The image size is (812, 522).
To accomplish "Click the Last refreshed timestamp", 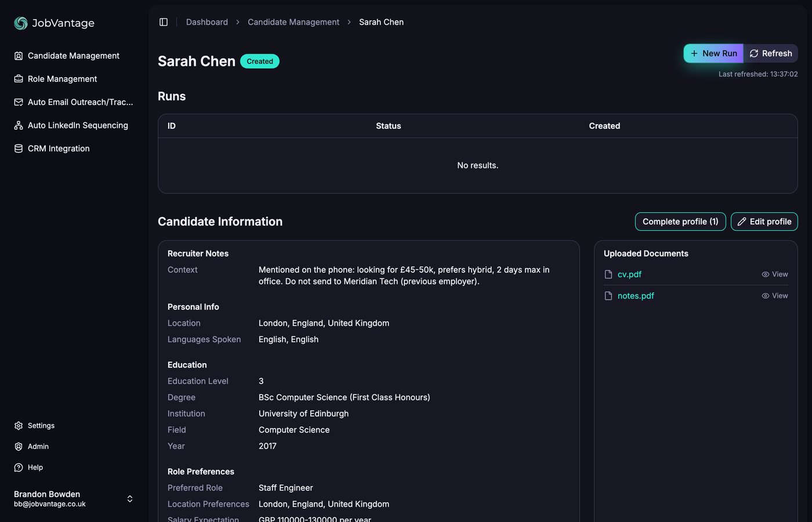I will pyautogui.click(x=758, y=74).
